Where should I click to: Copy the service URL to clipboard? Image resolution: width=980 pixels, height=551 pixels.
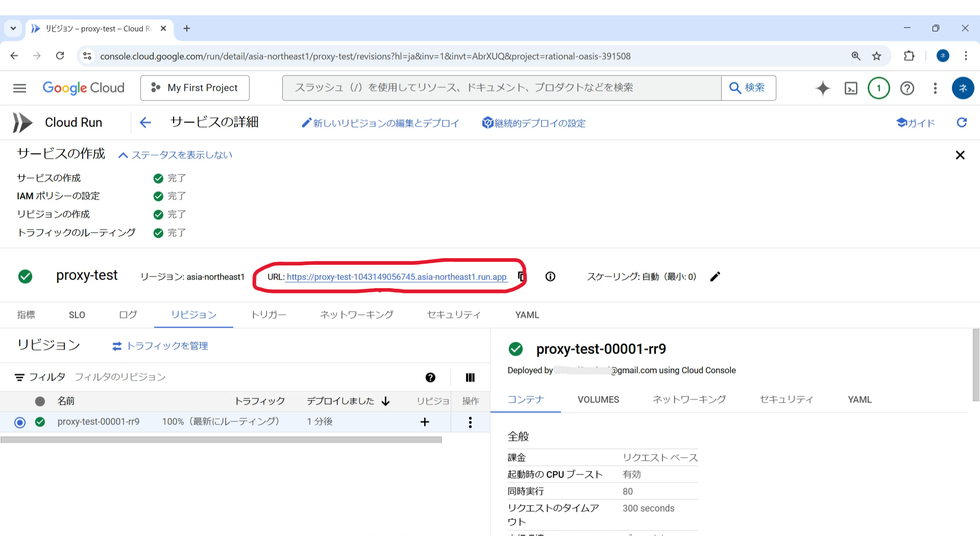click(x=521, y=277)
